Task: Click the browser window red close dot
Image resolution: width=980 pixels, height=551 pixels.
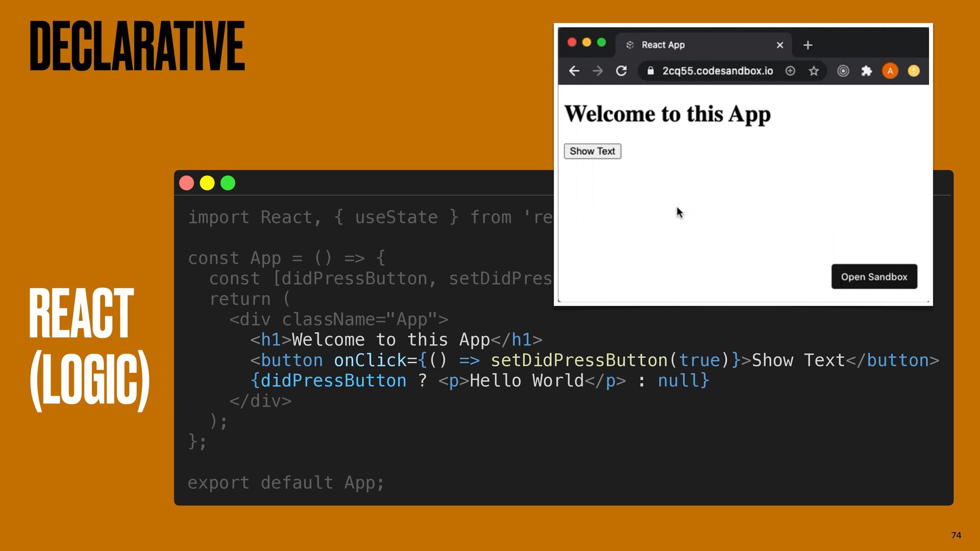Action: [572, 42]
